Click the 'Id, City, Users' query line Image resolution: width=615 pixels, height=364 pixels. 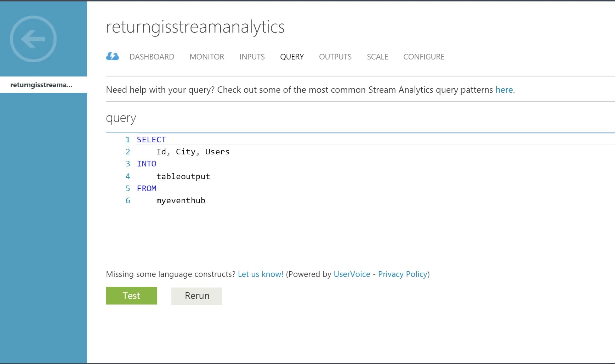[193, 152]
